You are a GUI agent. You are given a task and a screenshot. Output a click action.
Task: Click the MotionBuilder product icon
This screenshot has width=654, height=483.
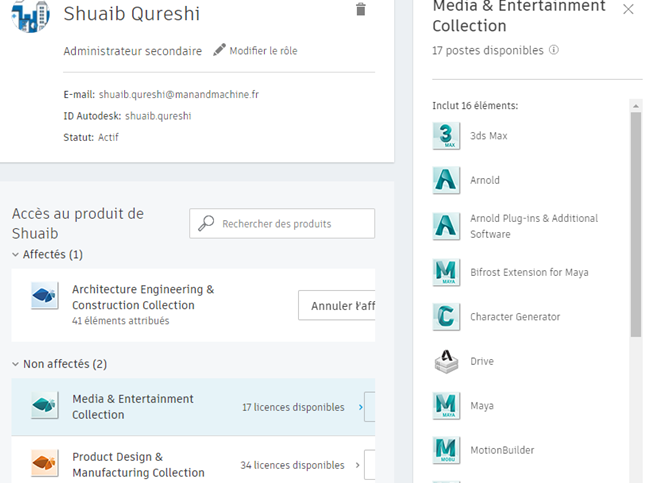pos(446,450)
